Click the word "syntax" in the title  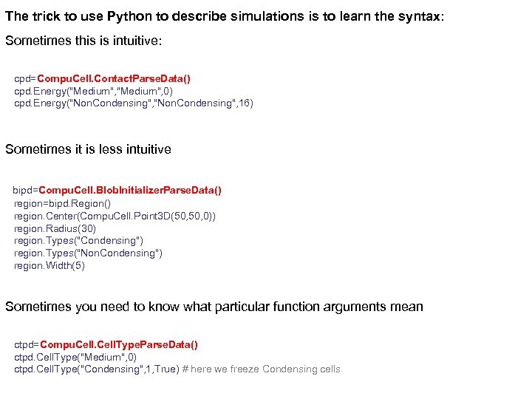(418, 16)
